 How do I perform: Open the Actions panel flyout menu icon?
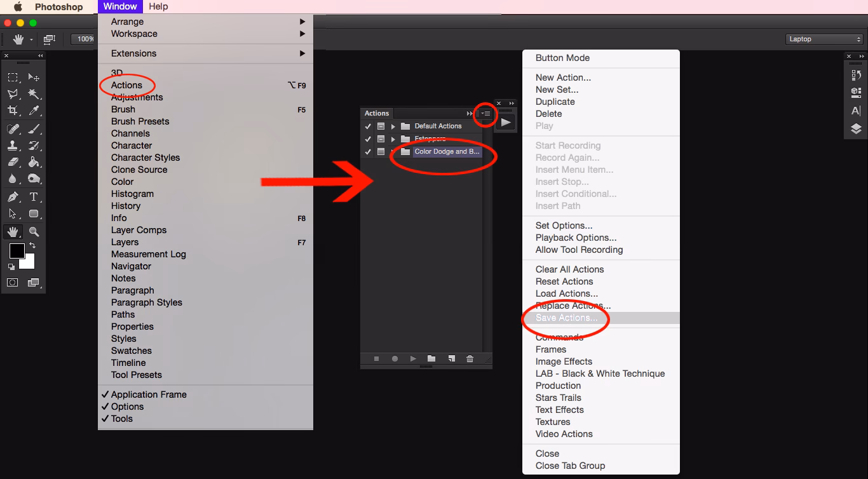point(486,114)
